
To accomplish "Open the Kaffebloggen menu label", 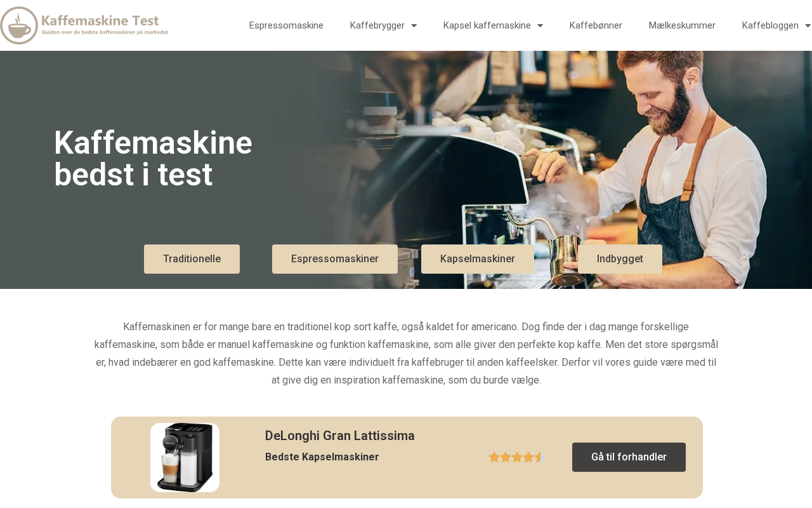I will (770, 25).
